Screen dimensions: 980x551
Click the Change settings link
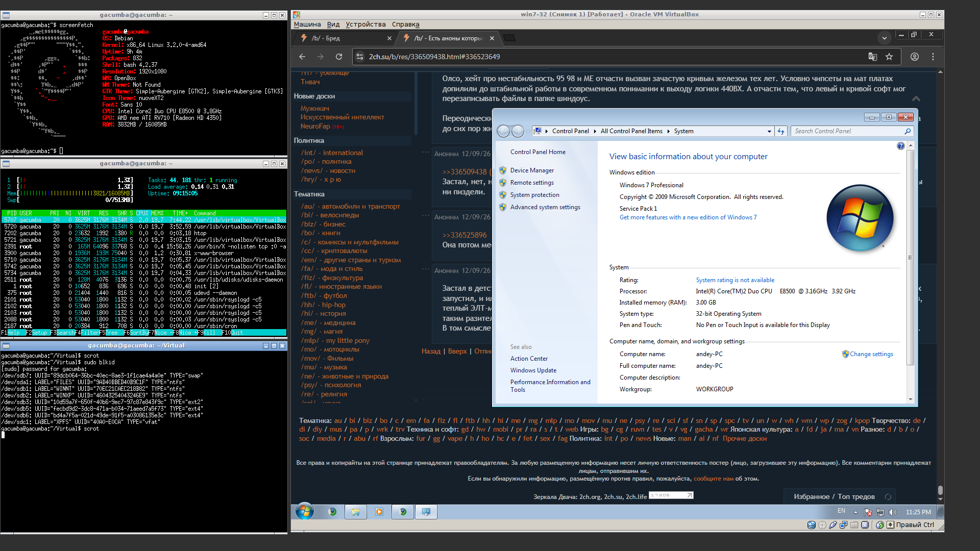[871, 354]
